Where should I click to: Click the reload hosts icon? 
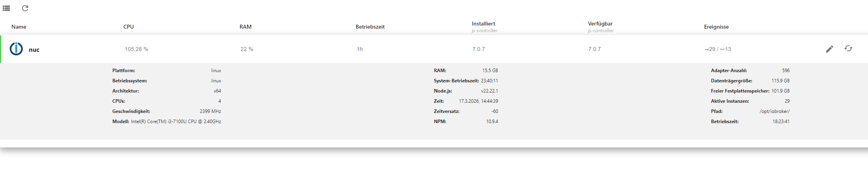[25, 8]
